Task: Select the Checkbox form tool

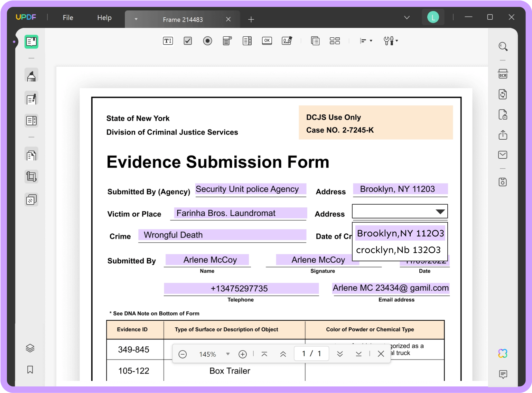Action: [x=188, y=41]
